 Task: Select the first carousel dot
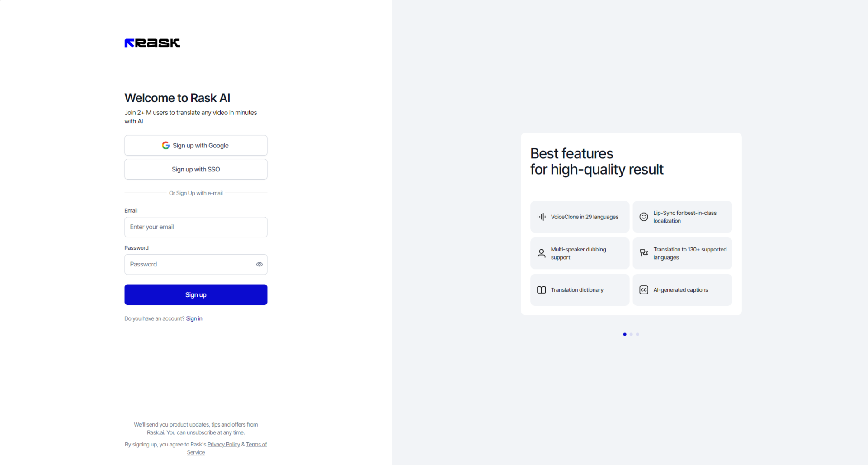click(625, 334)
